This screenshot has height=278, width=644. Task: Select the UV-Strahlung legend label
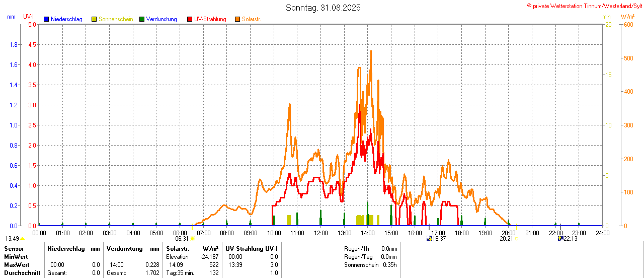[x=210, y=19]
